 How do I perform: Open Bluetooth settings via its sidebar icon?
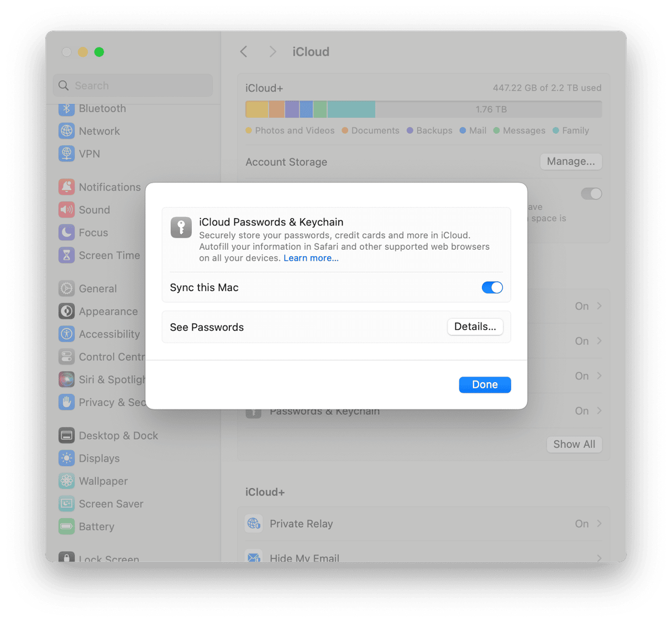(66, 108)
